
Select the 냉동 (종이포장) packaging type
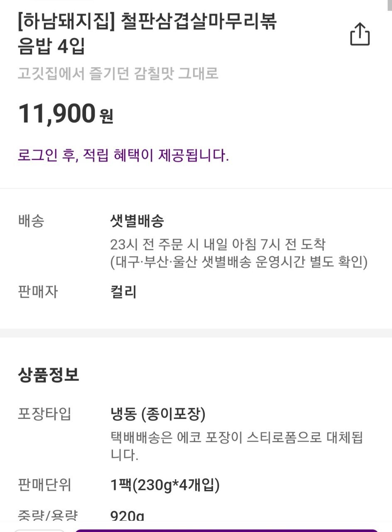(x=158, y=414)
